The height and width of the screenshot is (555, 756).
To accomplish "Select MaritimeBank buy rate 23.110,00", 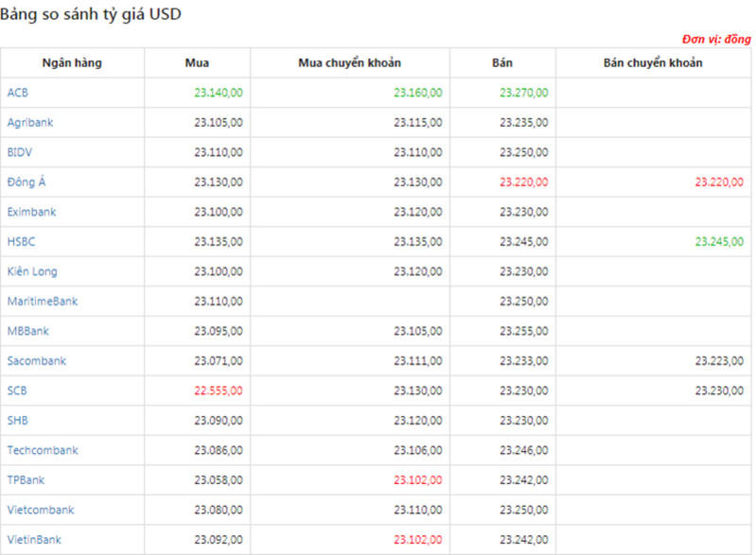I will point(219,302).
